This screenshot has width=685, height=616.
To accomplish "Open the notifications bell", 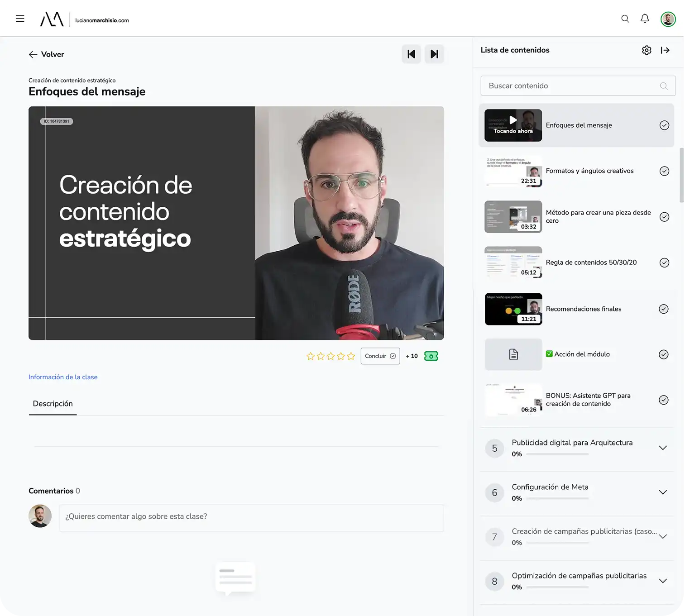I will pos(645,19).
